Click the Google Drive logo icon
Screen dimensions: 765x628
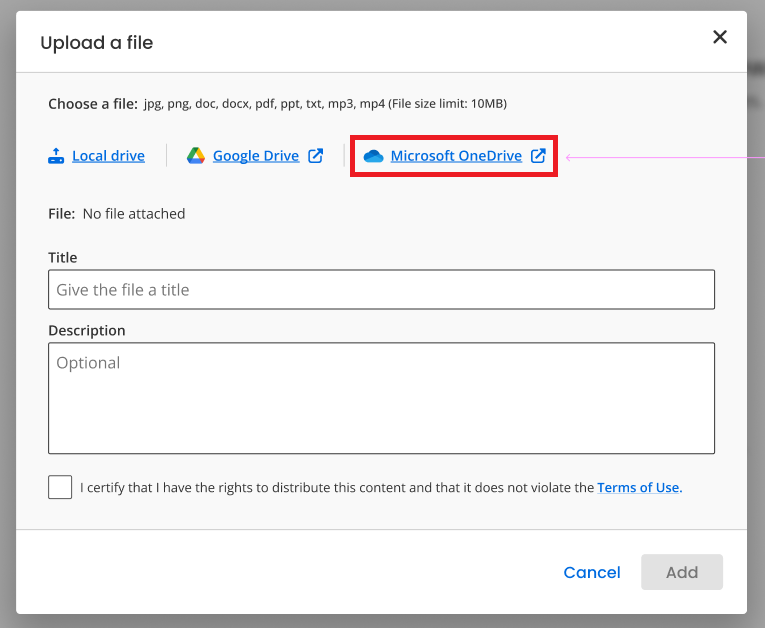[196, 156]
